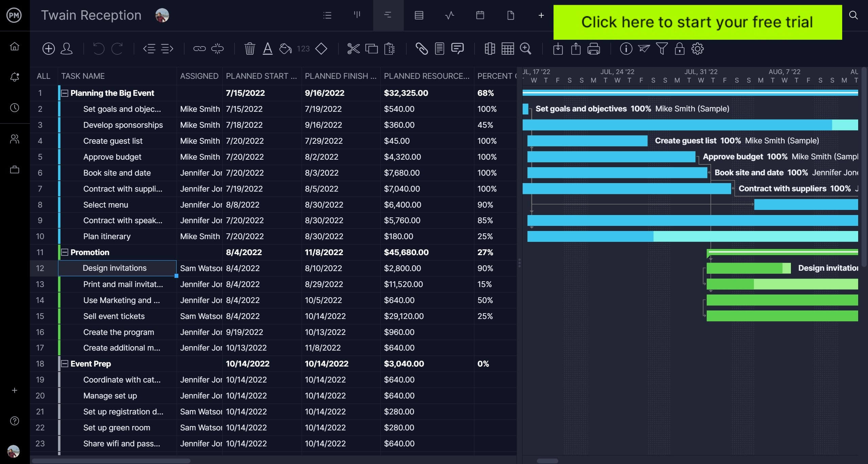
Task: Select the Gantt chart view tab
Action: click(x=387, y=16)
